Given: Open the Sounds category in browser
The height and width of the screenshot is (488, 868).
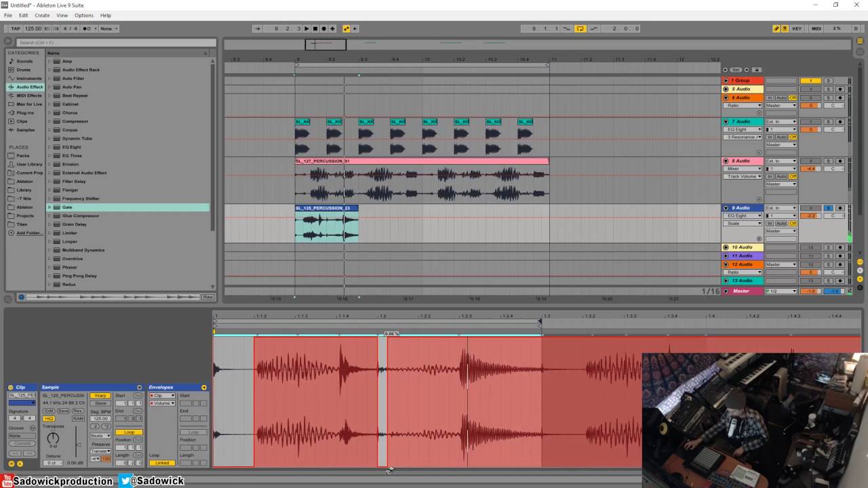Looking at the screenshot, I should pyautogui.click(x=24, y=61).
